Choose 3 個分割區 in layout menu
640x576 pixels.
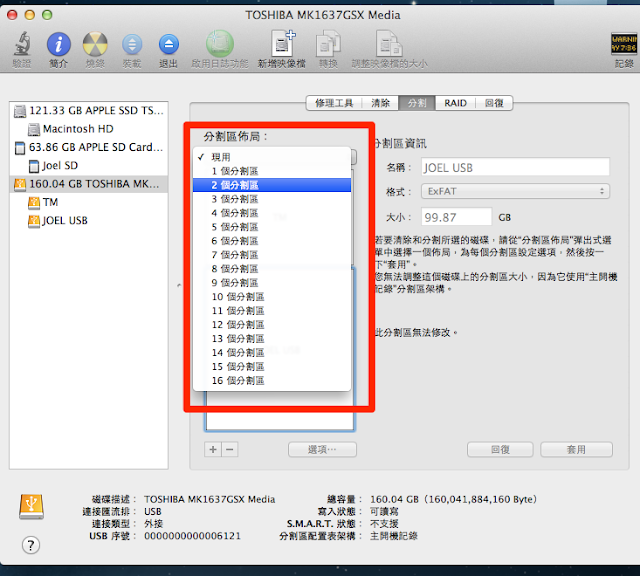(272, 199)
